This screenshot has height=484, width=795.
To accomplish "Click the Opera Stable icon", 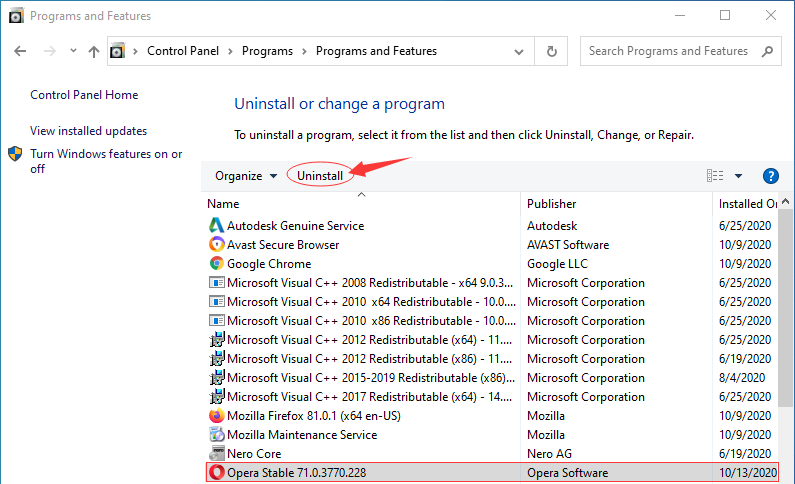I will coord(216,472).
